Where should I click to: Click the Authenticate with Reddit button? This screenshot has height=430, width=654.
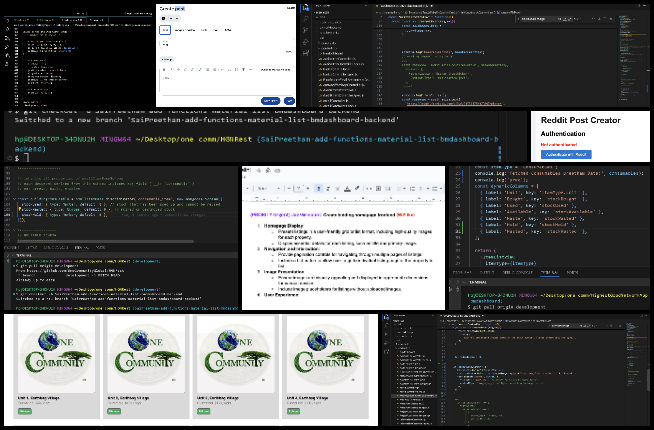point(566,154)
